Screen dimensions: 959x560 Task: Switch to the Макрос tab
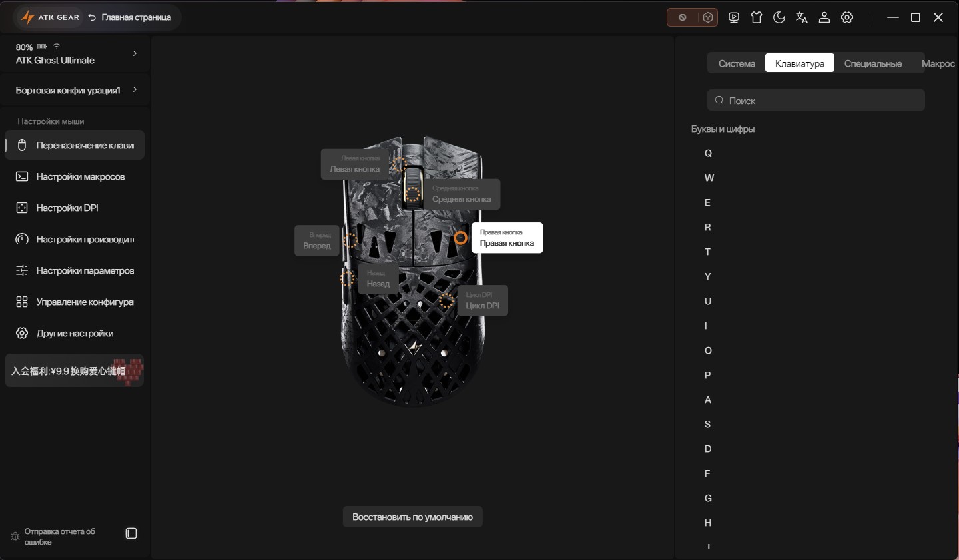(938, 63)
